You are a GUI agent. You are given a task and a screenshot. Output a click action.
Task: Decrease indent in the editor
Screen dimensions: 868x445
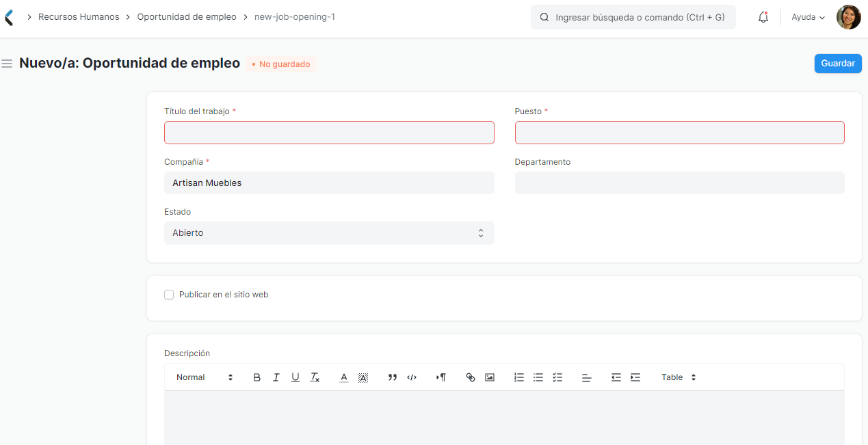click(616, 377)
